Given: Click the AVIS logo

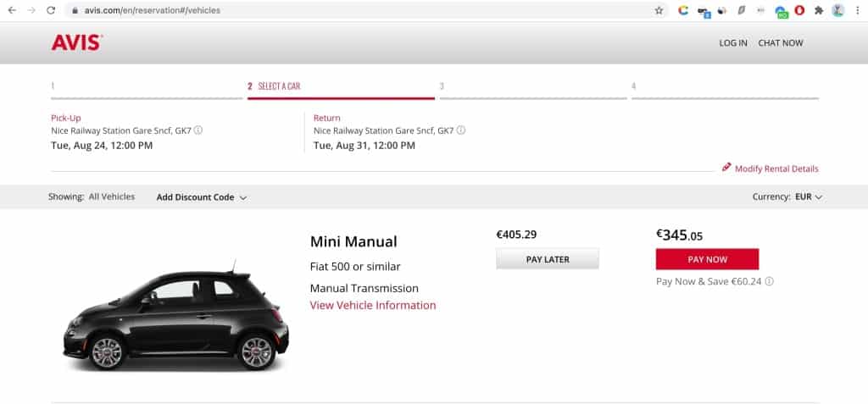Looking at the screenshot, I should [76, 42].
